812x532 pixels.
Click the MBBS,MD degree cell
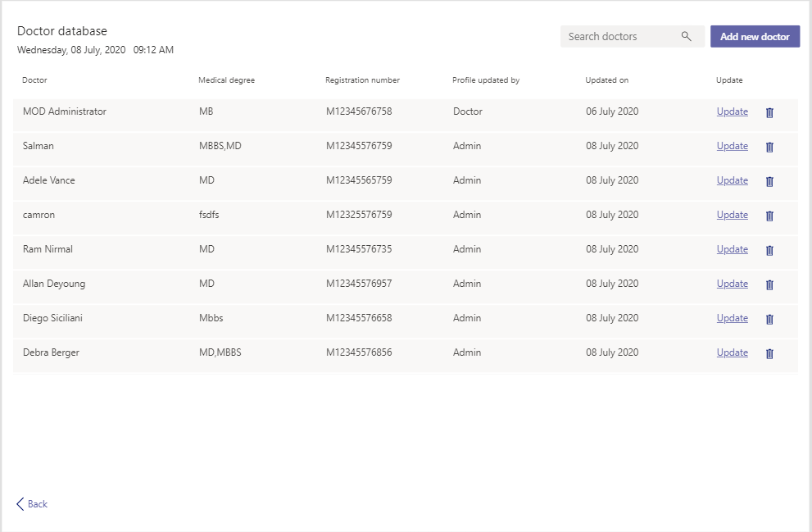[x=220, y=146]
